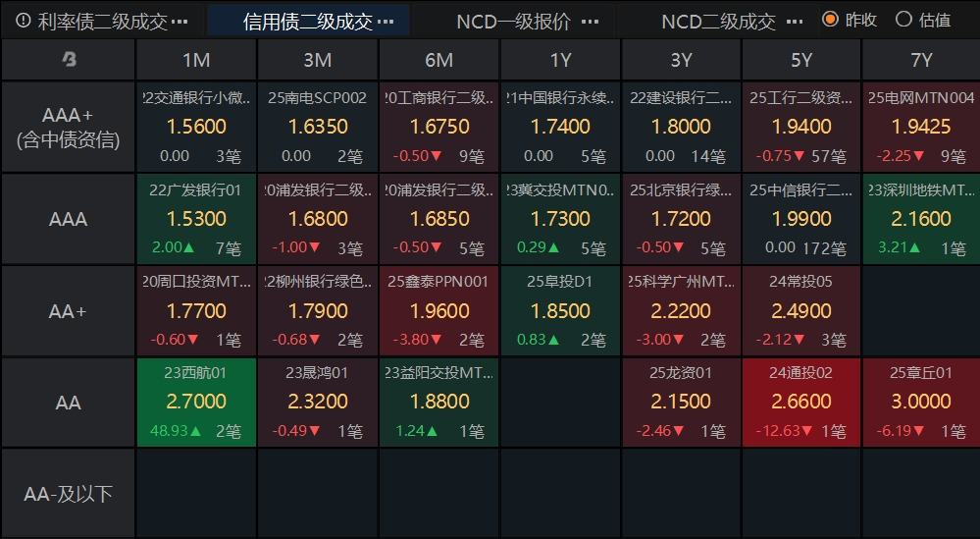
Task: Open the ellipsis menu after 信用债二级成交
Action: [x=386, y=22]
